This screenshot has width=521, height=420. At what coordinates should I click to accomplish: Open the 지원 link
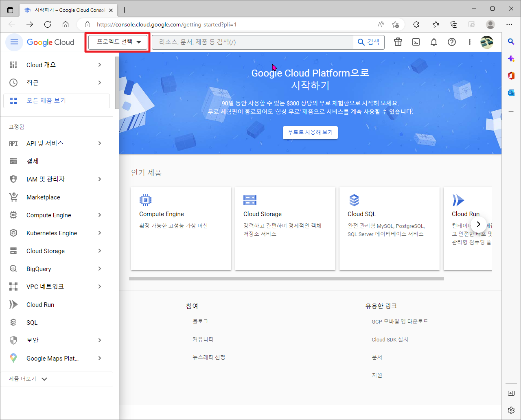click(x=377, y=375)
